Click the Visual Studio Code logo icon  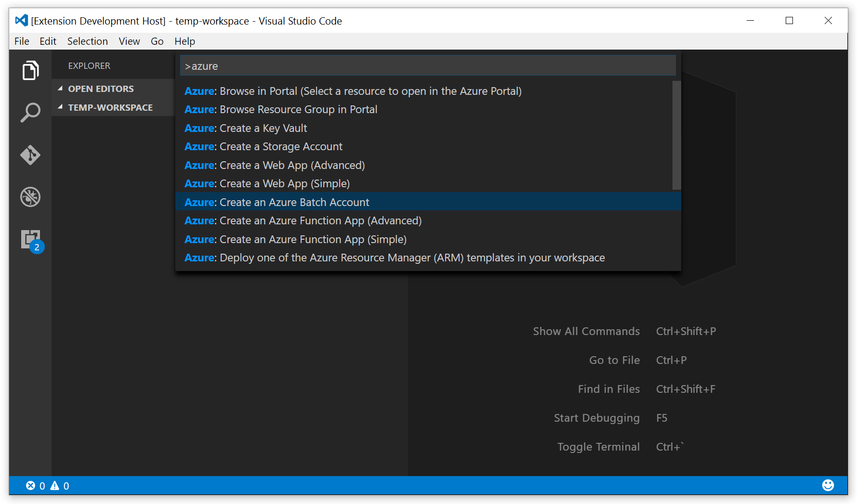(x=22, y=20)
